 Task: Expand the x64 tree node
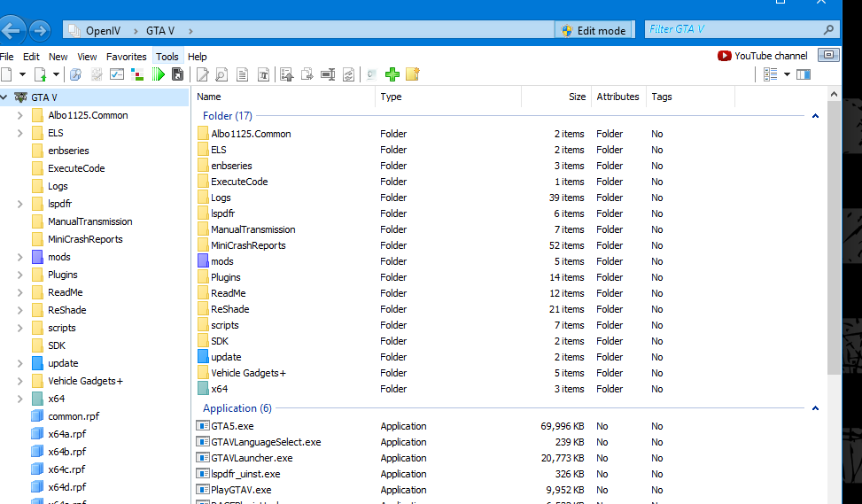(x=19, y=399)
